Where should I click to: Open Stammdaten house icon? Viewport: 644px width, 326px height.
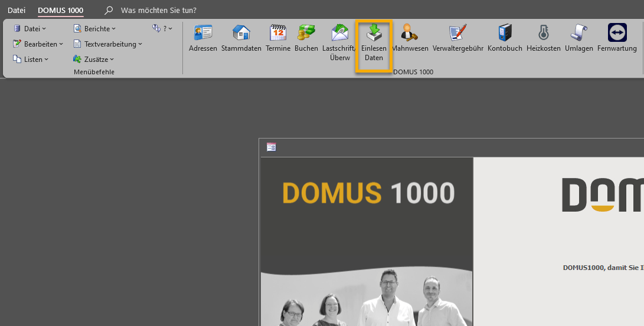(241, 33)
